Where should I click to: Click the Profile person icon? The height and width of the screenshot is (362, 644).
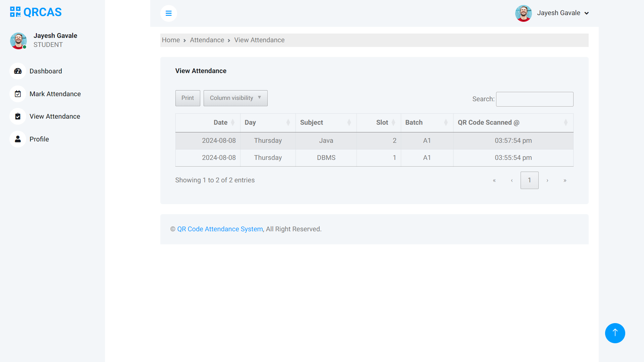[x=17, y=139]
